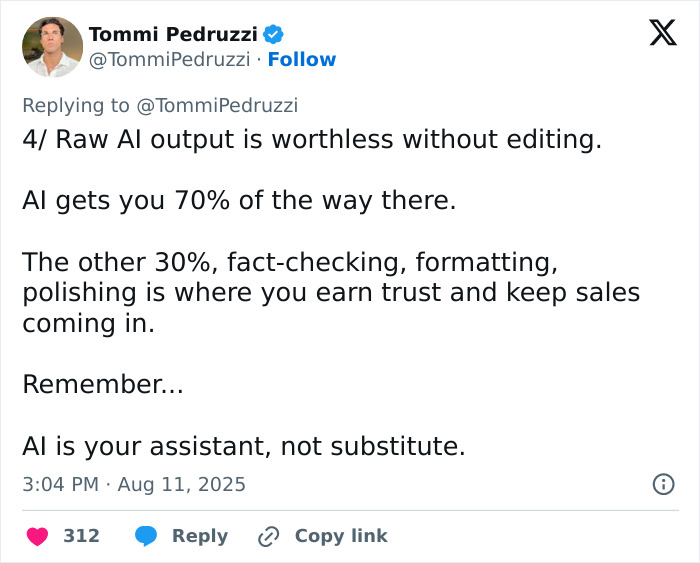Click the "AI is your assistant" closing line

coord(244,446)
